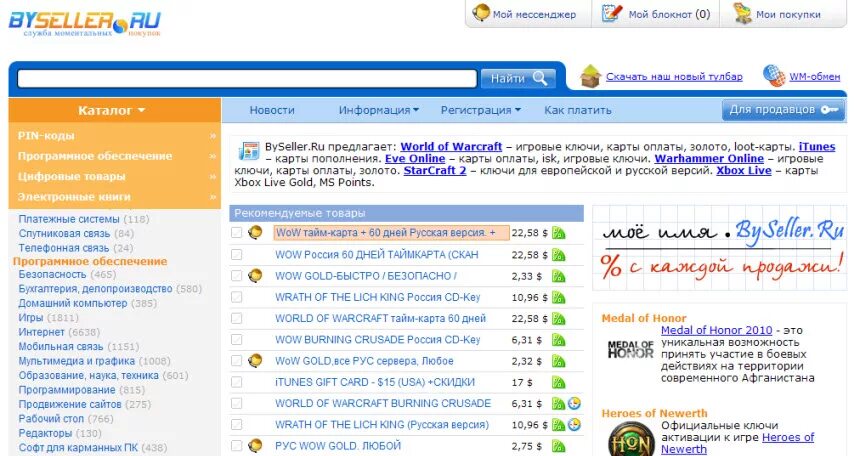This screenshot has height=456, width=855.
Task: Open the Новости tab
Action: [272, 110]
